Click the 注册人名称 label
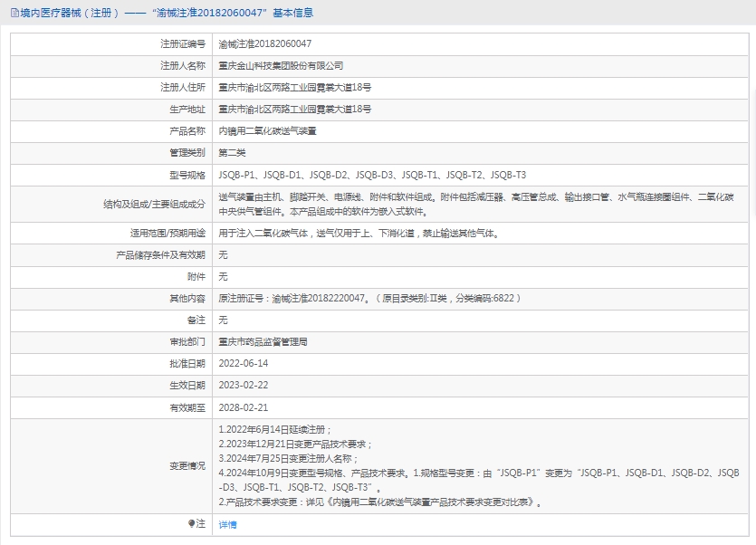Viewport: 756px width, 545px height. (183, 65)
